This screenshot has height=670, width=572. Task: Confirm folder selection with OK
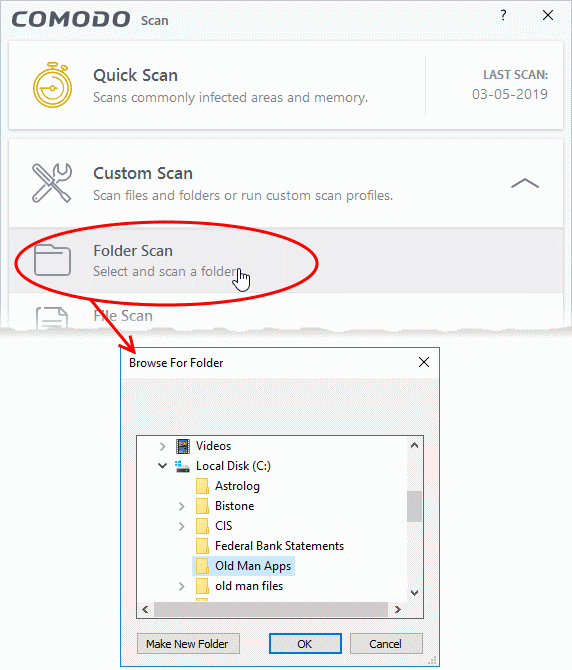tap(305, 644)
